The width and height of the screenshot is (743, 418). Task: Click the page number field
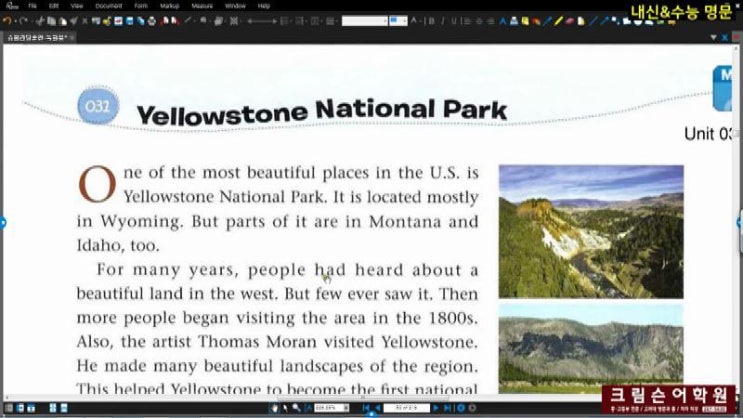407,408
